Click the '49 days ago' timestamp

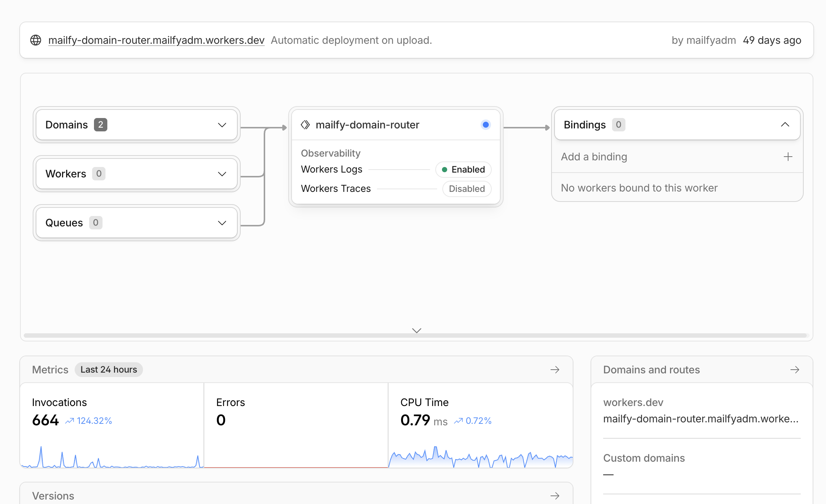click(772, 40)
